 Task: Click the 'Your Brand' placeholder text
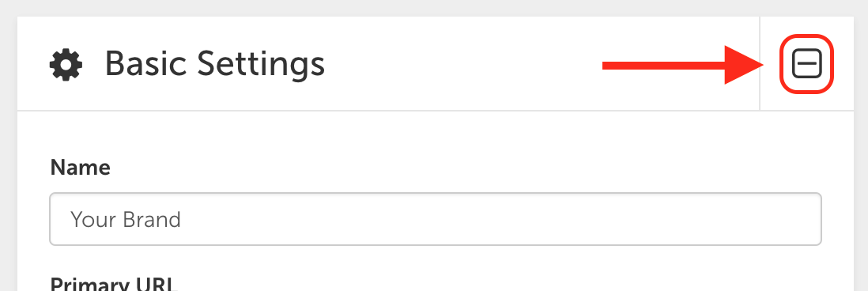pos(126,220)
